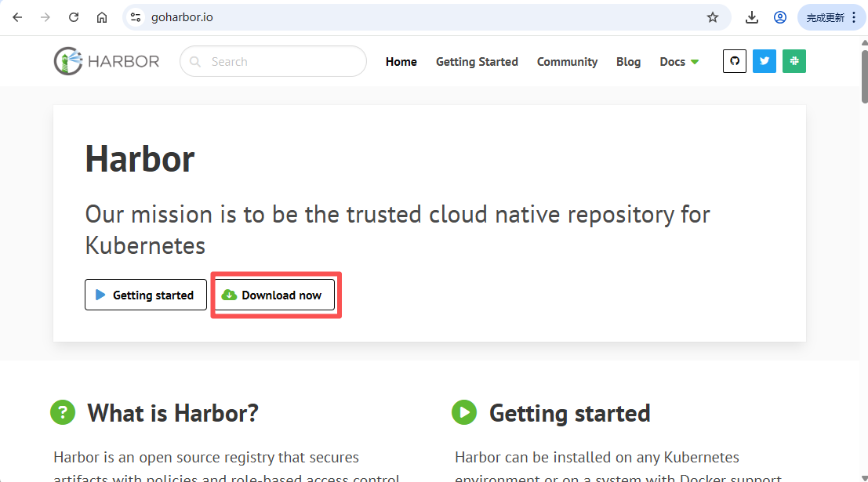Click the page vertical scrollbar thumb

864,77
